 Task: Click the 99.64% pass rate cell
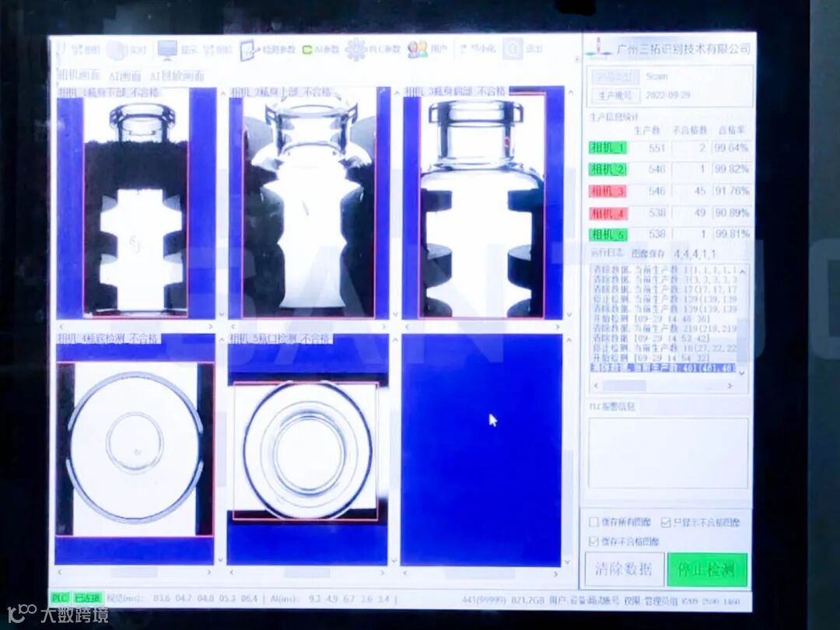coord(731,147)
